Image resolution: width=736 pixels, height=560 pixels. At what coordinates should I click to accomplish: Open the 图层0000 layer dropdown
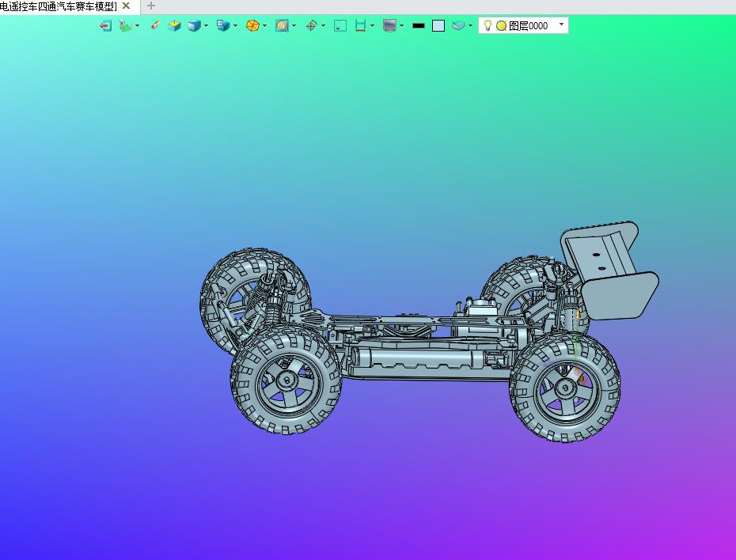(561, 24)
